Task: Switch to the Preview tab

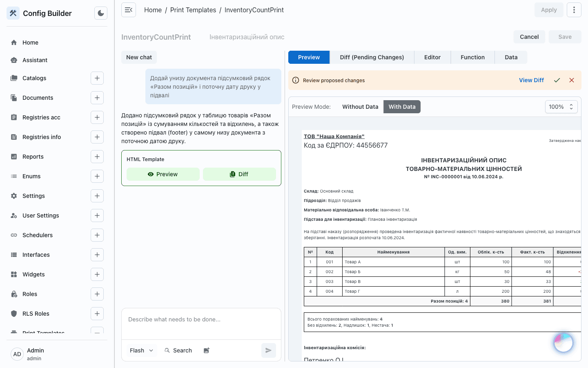Action: (309, 57)
